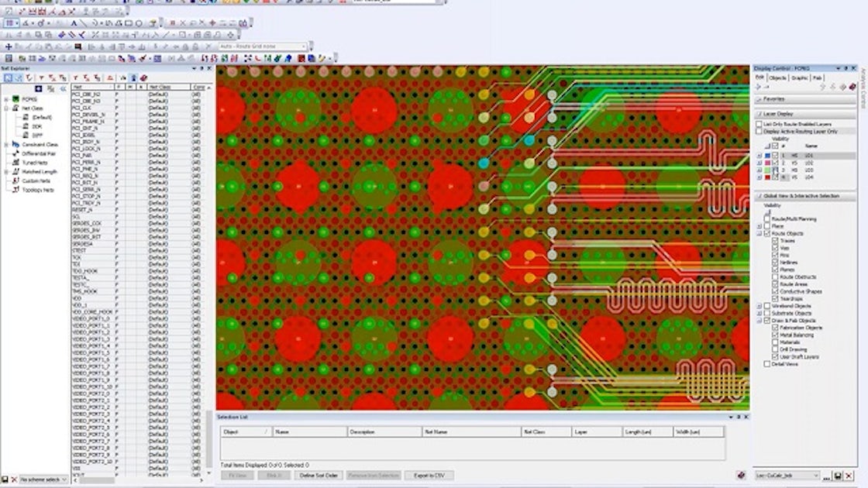Enable the Route Obstructs checkbox
The width and height of the screenshot is (868, 488).
(775, 277)
